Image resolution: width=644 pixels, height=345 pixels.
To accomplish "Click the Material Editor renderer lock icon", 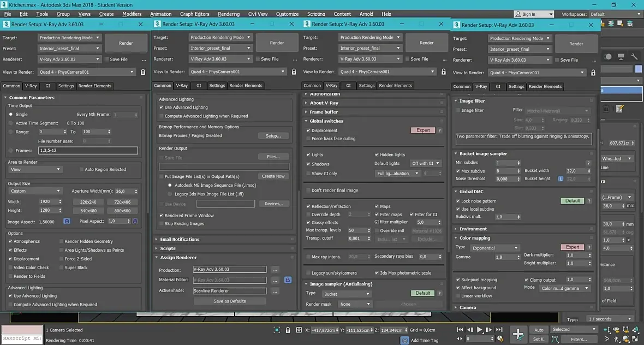I will point(288,280).
